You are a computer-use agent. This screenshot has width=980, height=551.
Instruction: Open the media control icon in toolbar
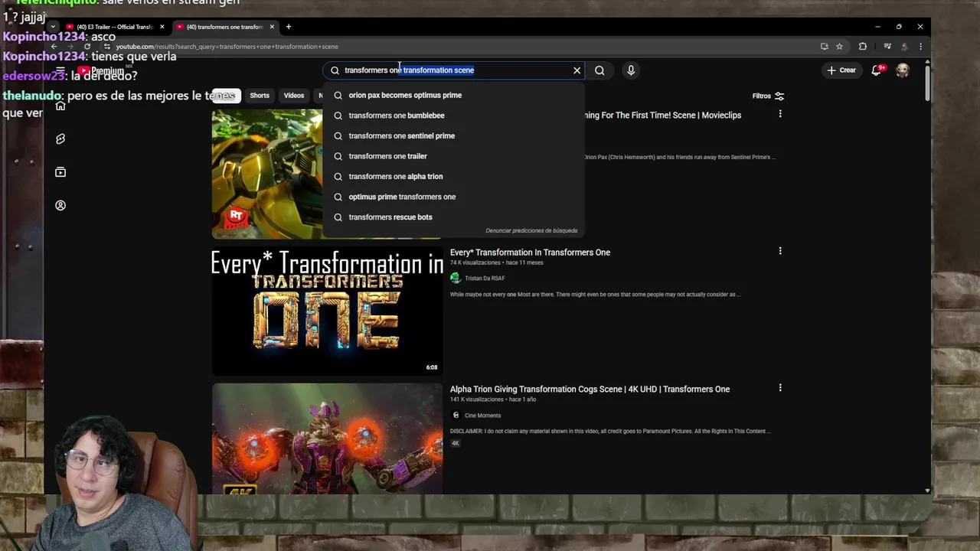pyautogui.click(x=887, y=47)
